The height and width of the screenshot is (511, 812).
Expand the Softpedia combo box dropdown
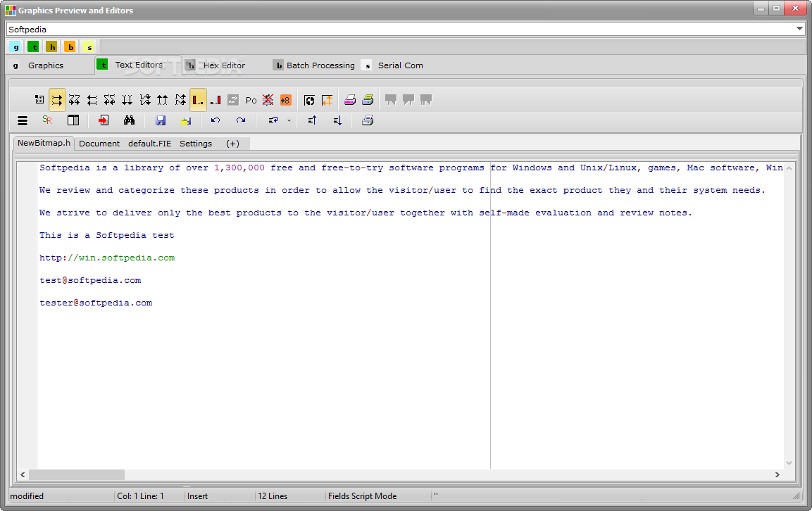pyautogui.click(x=799, y=29)
